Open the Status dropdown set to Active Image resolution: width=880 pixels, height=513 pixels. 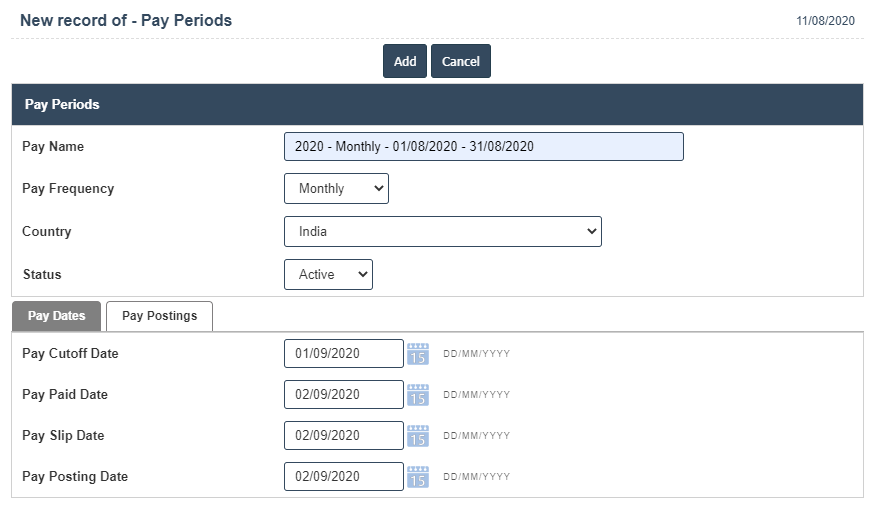[328, 275]
